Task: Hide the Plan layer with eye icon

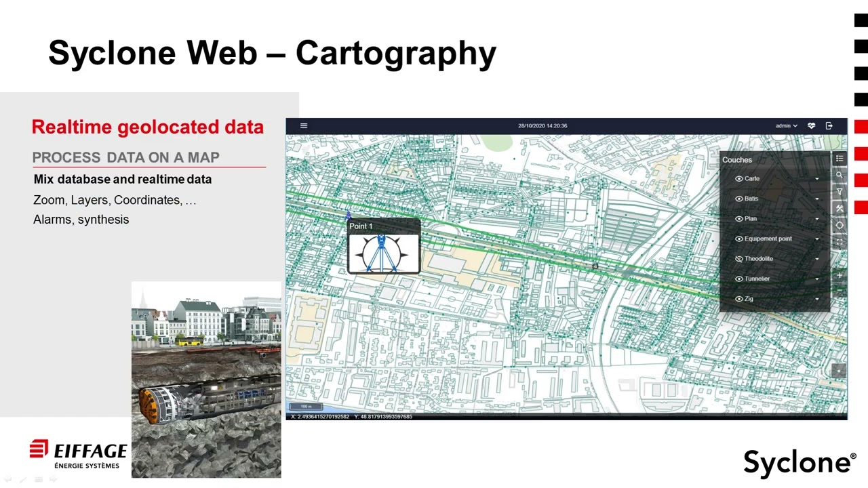Action: (x=739, y=219)
